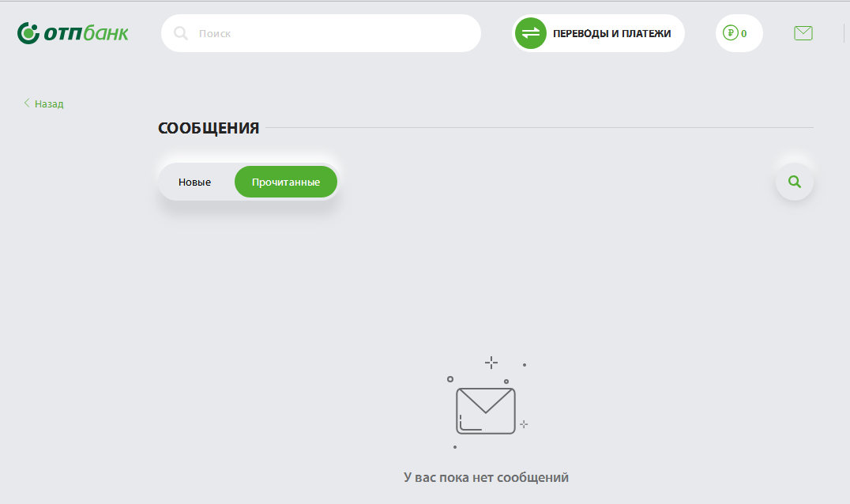Viewport: 850px width, 504px height.
Task: Switch to the Новые tab
Action: point(194,182)
